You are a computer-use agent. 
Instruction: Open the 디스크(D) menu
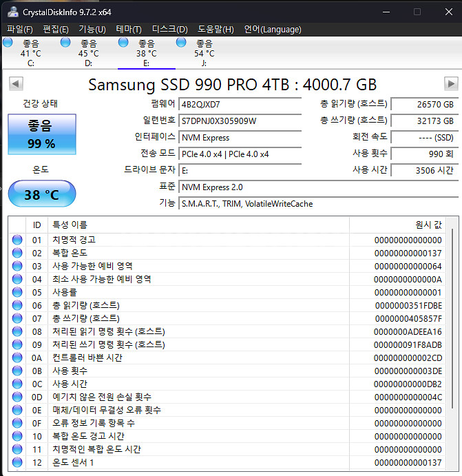169,29
